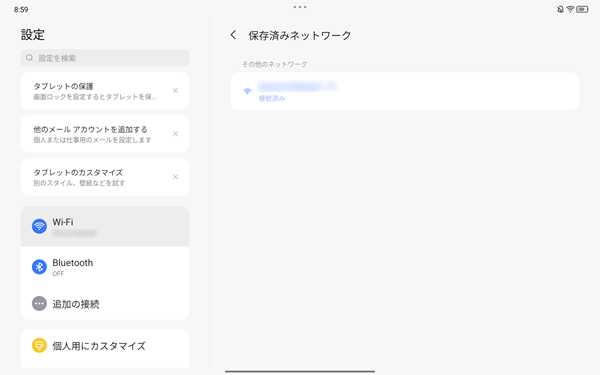Screen dimensions: 600x375
Task: Click the Bluetooth icon in sidebar
Action: coord(39,267)
